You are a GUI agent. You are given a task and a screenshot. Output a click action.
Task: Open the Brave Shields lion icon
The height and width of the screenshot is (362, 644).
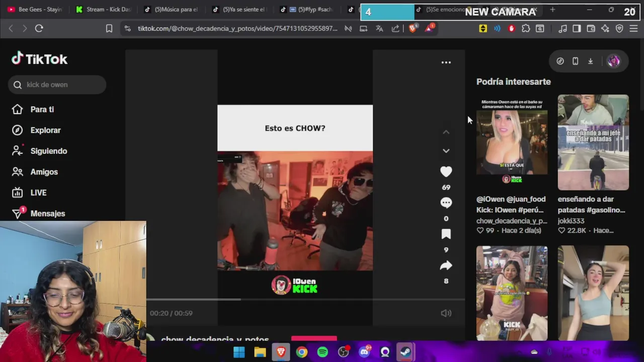[413, 29]
